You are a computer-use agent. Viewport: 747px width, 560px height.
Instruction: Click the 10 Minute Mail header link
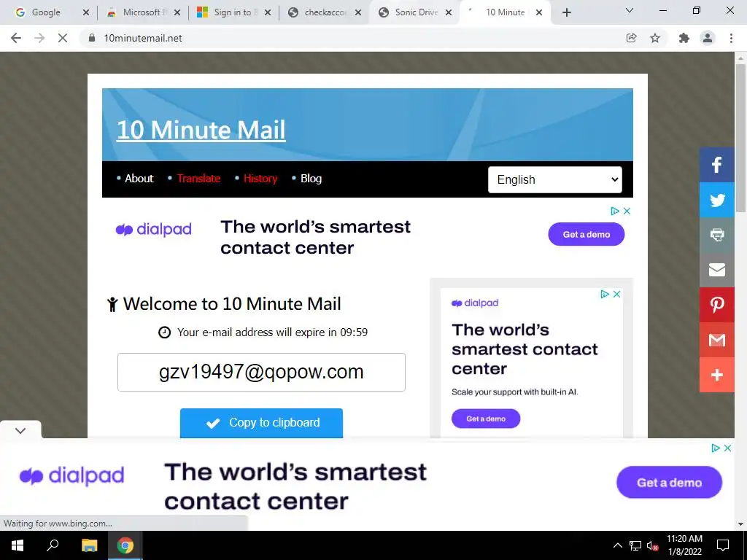tap(201, 130)
